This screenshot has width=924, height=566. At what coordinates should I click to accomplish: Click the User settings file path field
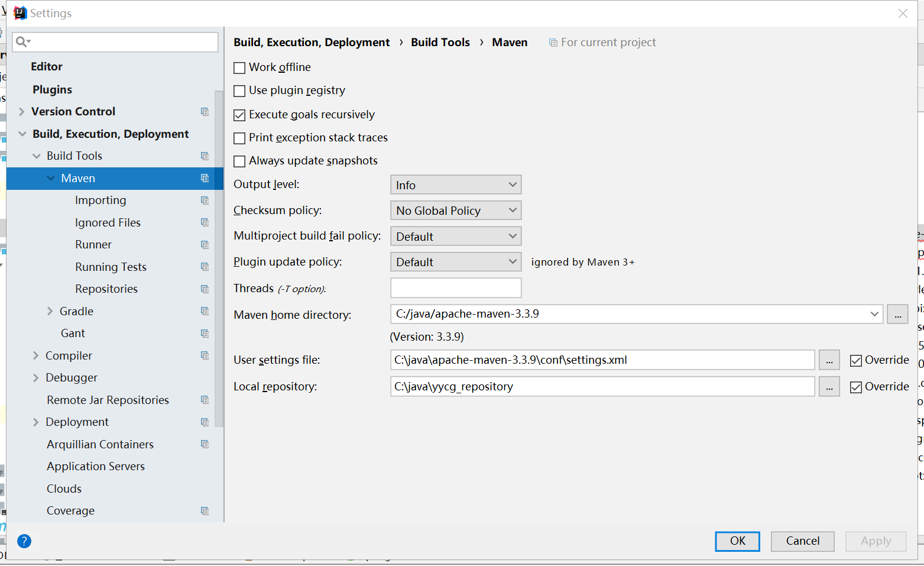[x=602, y=360]
